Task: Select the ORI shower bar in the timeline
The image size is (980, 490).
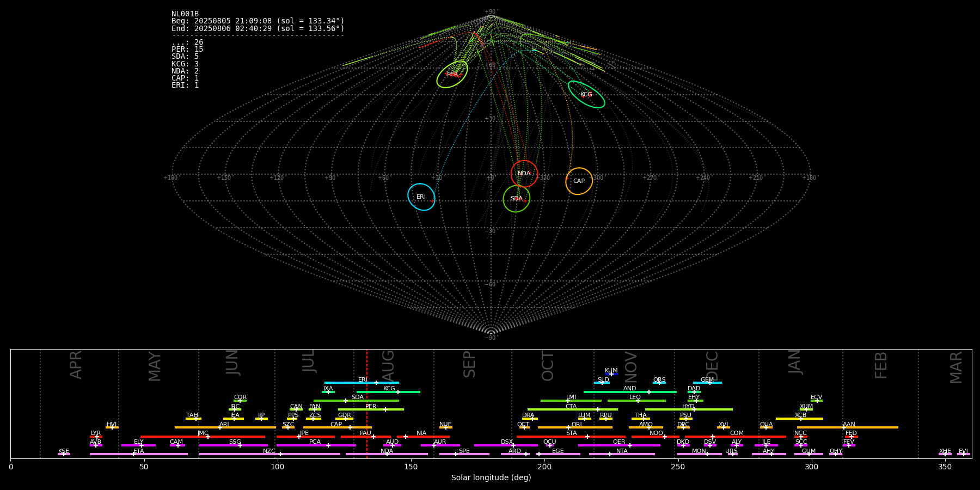Action: (575, 427)
